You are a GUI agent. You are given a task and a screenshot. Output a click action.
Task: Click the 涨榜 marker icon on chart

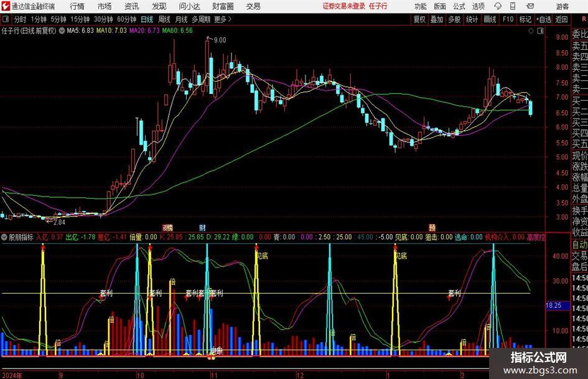(167, 227)
